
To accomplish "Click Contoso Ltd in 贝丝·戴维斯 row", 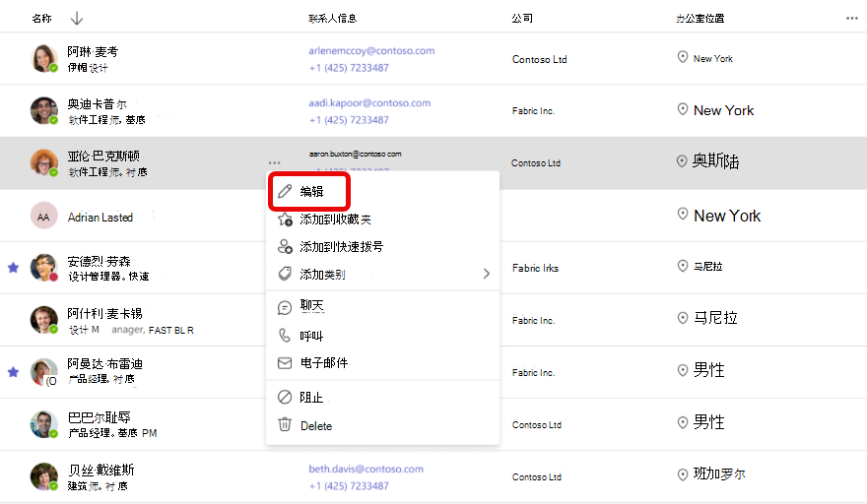I will point(536,476).
